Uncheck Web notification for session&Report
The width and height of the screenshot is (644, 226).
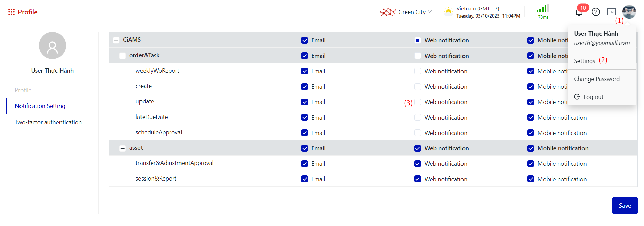tap(417, 179)
